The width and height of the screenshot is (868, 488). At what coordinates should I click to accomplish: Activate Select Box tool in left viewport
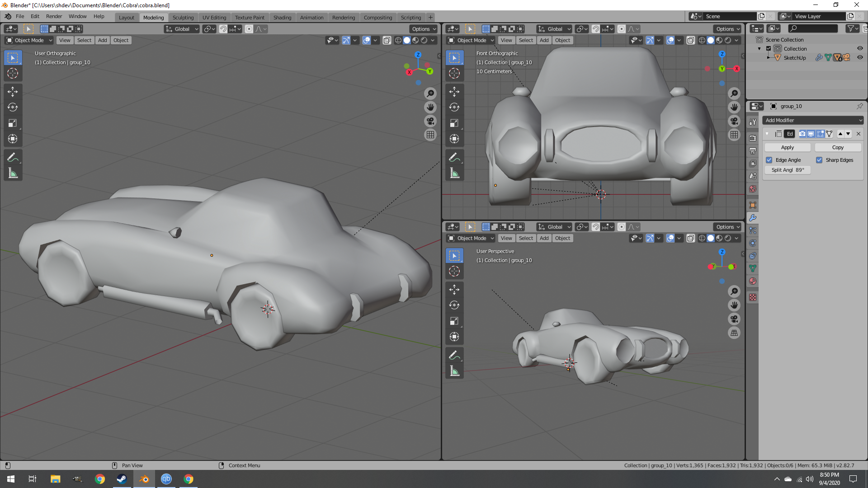pyautogui.click(x=13, y=57)
